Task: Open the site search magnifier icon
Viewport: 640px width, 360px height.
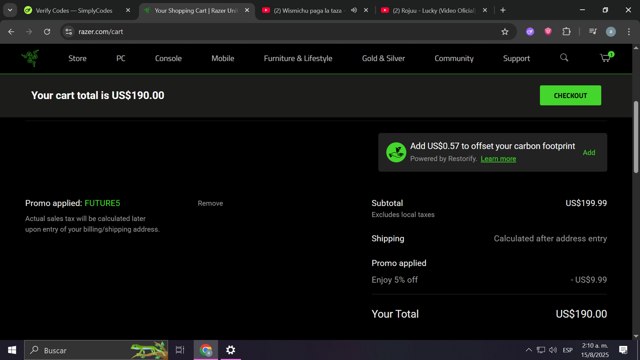Action: pos(564,58)
